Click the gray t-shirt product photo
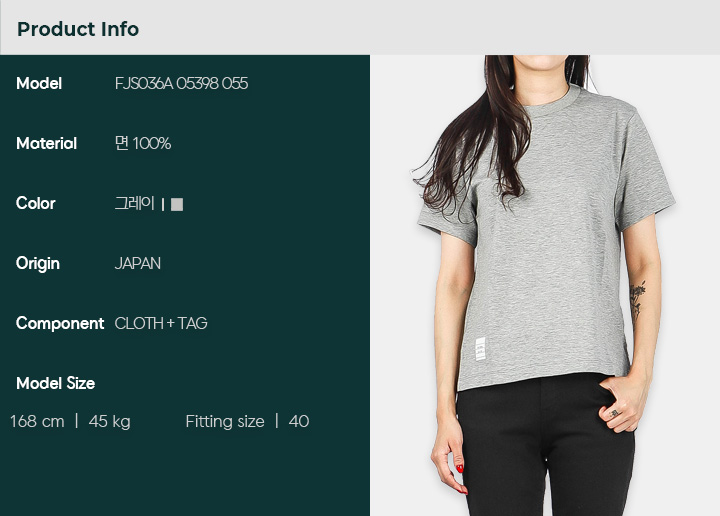 pos(545,286)
